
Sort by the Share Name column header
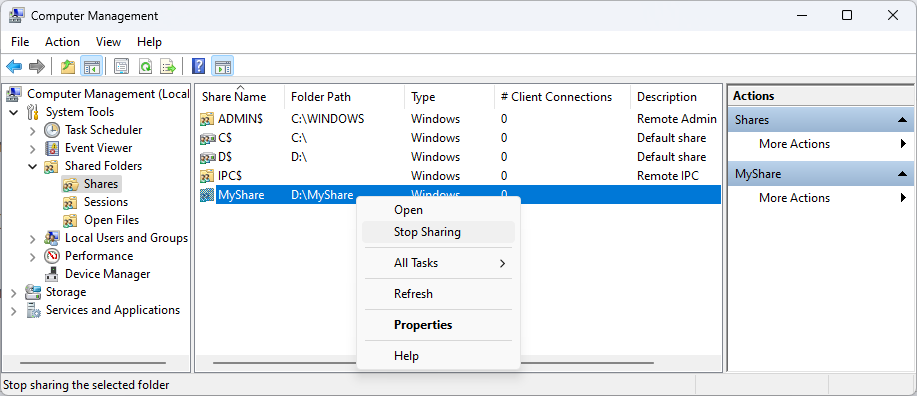point(240,97)
